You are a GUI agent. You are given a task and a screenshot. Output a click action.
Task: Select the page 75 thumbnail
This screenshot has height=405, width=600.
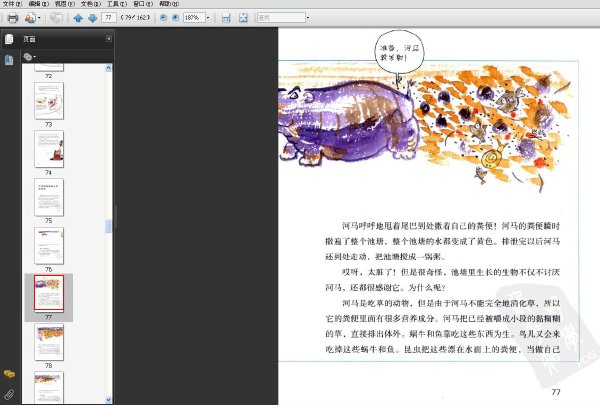(x=49, y=197)
